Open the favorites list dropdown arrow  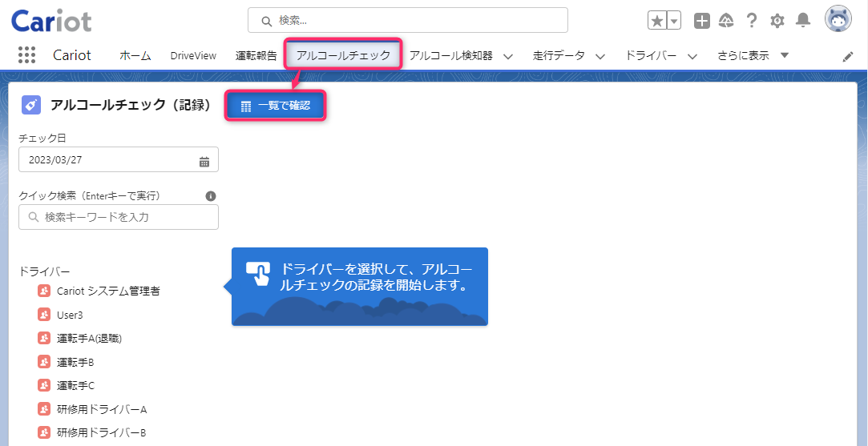674,21
